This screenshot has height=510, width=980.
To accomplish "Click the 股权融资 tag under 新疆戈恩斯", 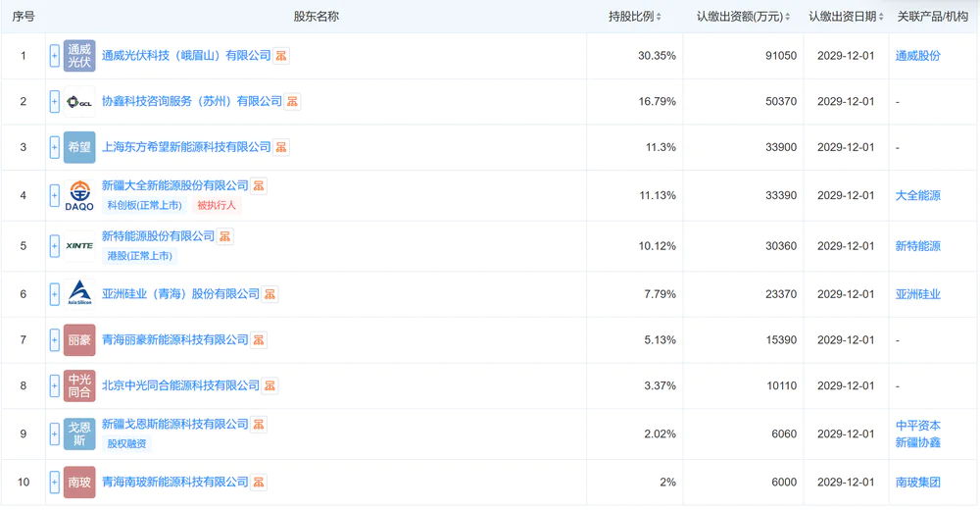I will (x=127, y=443).
